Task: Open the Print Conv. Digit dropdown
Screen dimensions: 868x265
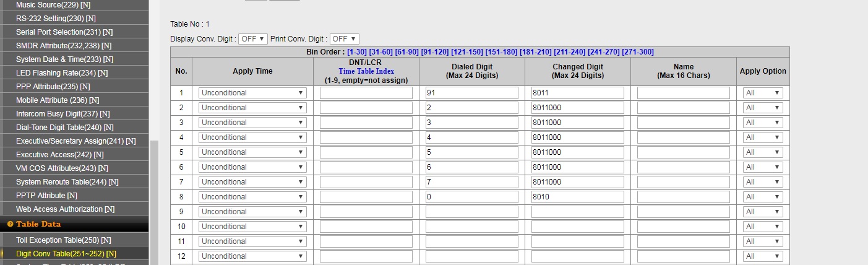Action: [x=344, y=39]
